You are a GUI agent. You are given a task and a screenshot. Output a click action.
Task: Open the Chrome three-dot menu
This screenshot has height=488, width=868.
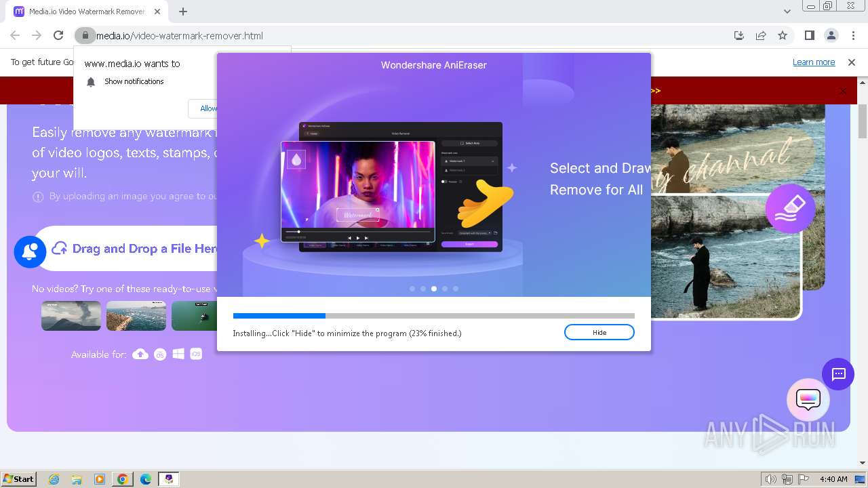pos(853,35)
